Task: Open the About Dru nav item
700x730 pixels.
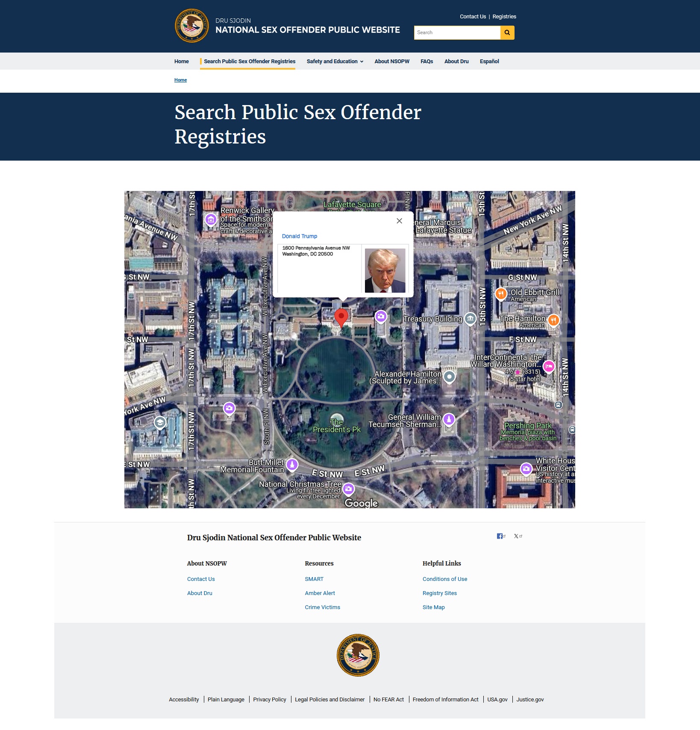Action: (456, 62)
